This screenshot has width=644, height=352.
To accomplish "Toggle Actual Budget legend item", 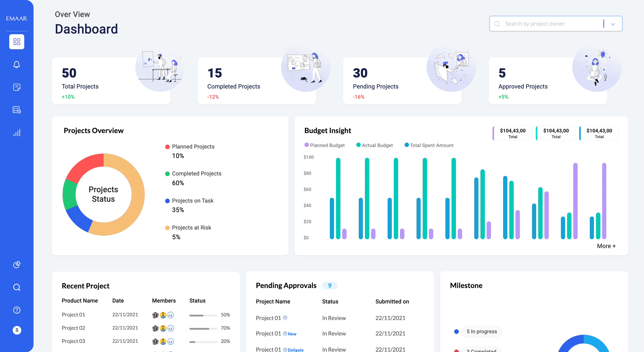I will pyautogui.click(x=375, y=145).
